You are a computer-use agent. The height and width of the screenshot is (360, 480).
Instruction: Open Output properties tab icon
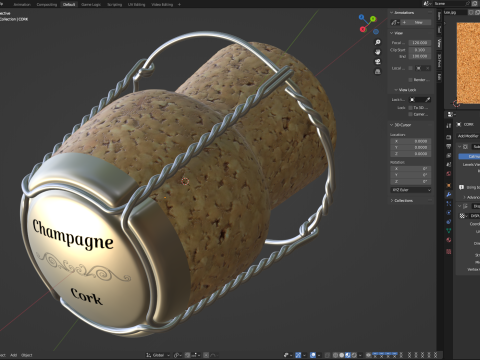point(449,146)
